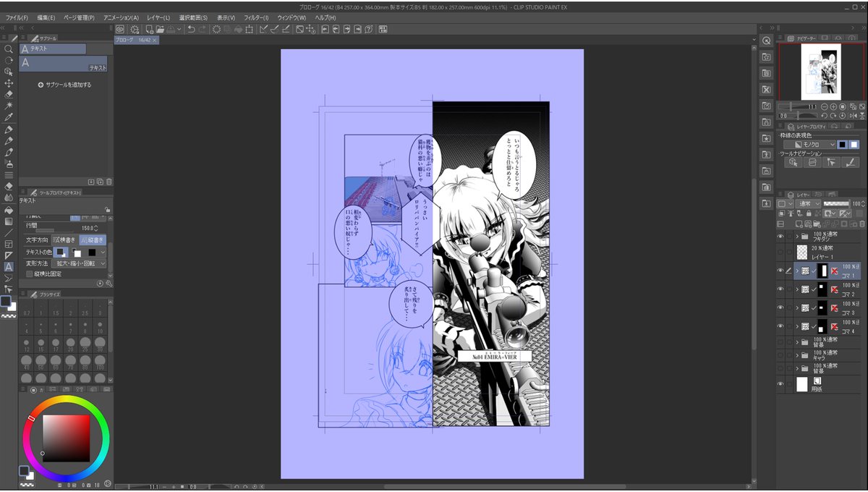868x492 pixels.
Task: Hide the コマ 3 layer
Action: tap(780, 307)
